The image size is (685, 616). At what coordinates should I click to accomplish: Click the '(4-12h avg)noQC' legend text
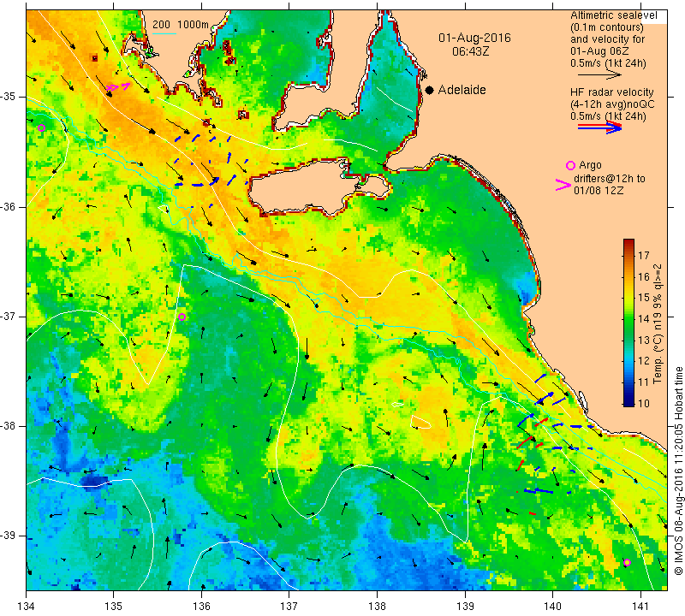[x=612, y=104]
